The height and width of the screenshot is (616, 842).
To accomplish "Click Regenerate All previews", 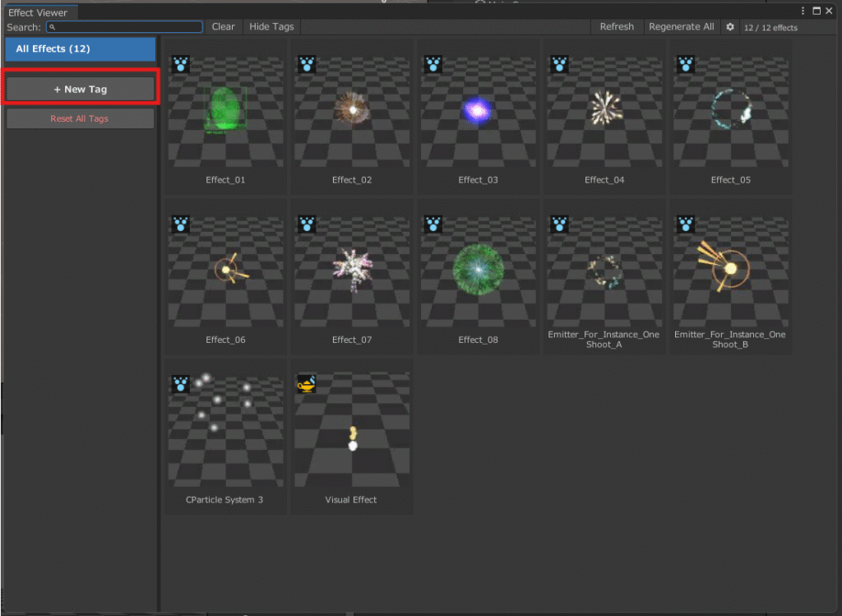I will [x=681, y=27].
